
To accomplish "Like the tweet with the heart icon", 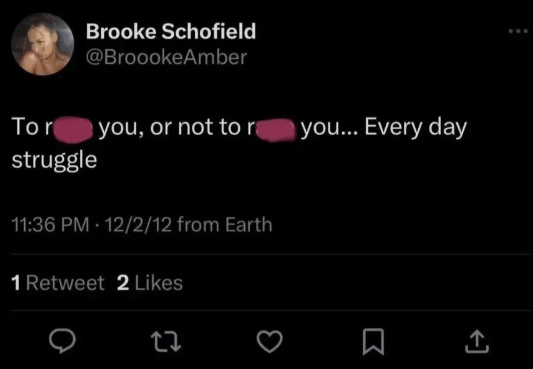I will click(270, 341).
